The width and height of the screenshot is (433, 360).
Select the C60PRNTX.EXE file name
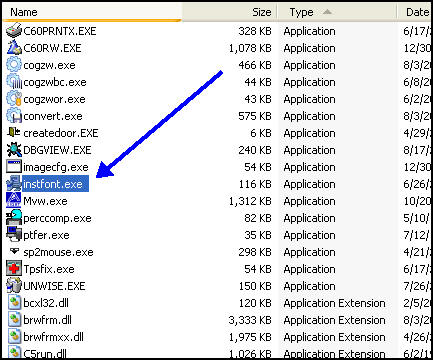(x=60, y=31)
